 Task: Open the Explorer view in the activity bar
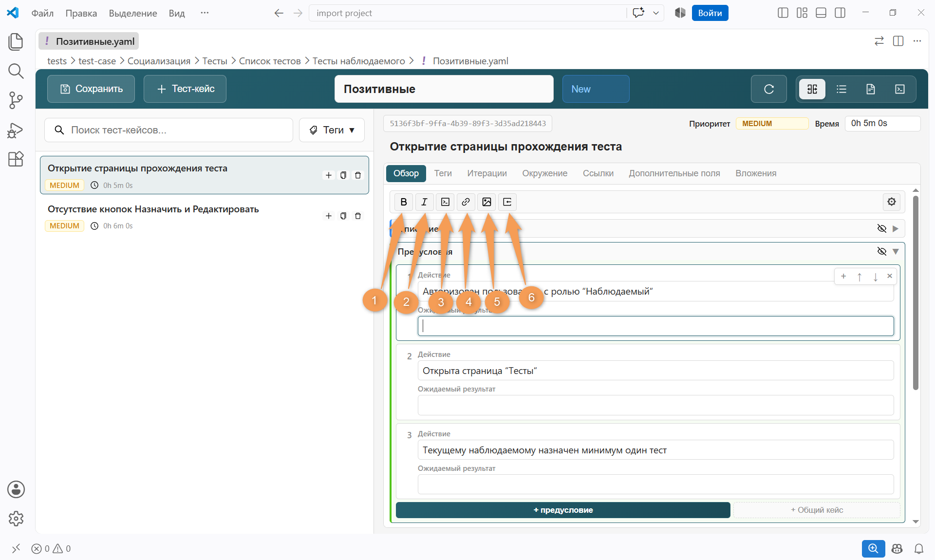coord(16,42)
